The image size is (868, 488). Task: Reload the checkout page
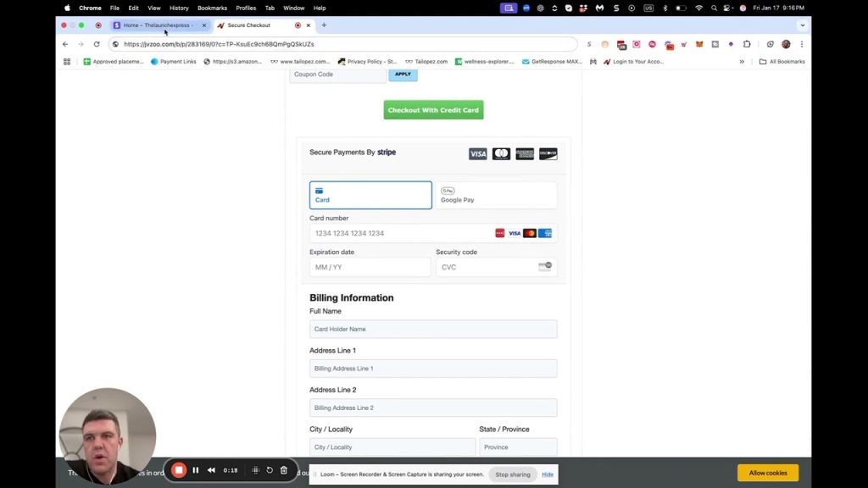[97, 44]
